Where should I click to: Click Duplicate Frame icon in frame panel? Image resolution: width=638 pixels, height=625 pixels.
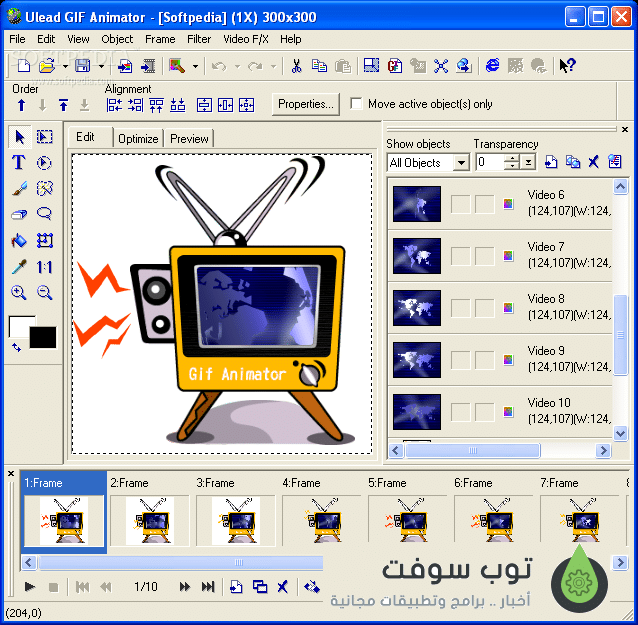tap(260, 587)
